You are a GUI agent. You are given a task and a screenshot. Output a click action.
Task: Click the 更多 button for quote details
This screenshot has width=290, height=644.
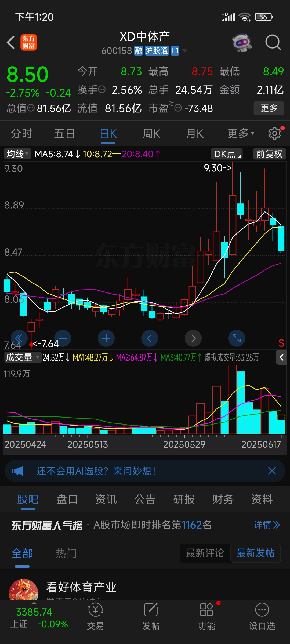click(269, 108)
